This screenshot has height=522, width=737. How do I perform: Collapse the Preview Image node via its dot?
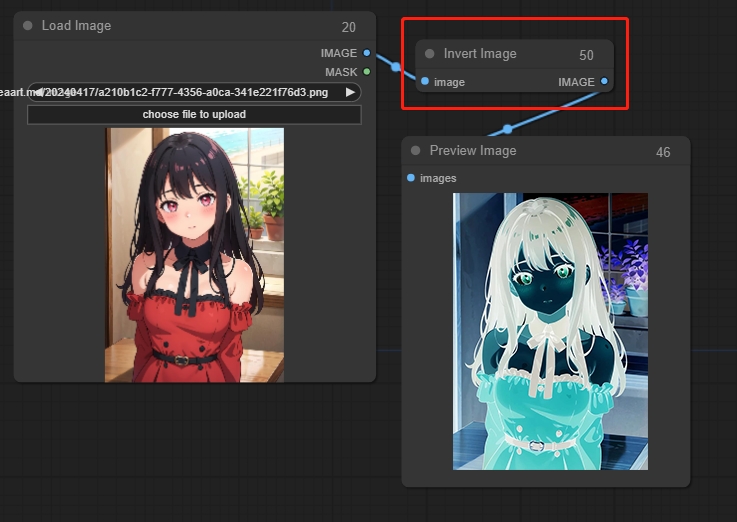point(416,151)
